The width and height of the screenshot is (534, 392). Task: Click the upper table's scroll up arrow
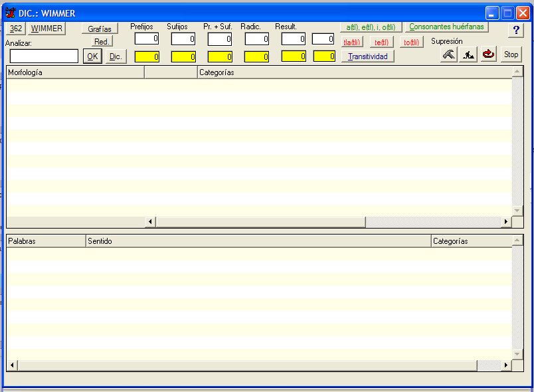(x=517, y=72)
